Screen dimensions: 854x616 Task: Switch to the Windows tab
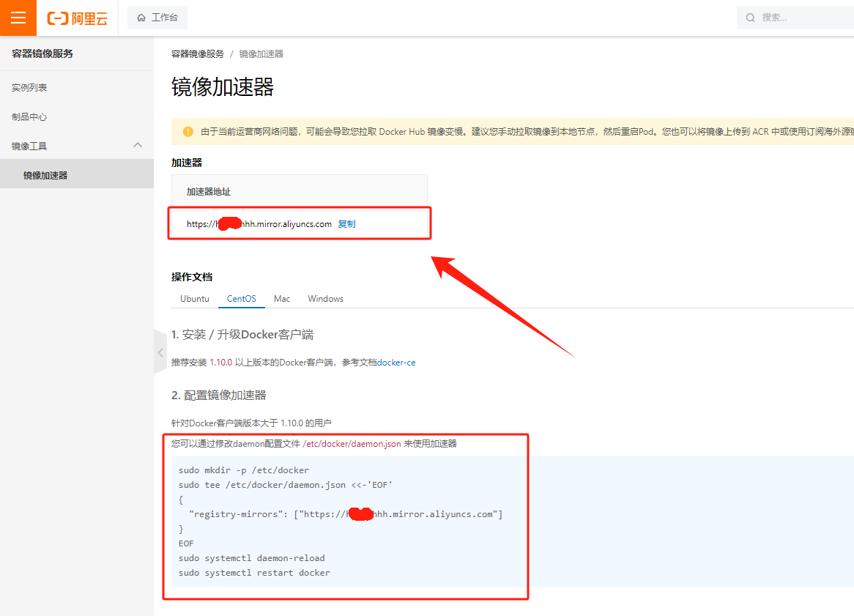[x=326, y=298]
